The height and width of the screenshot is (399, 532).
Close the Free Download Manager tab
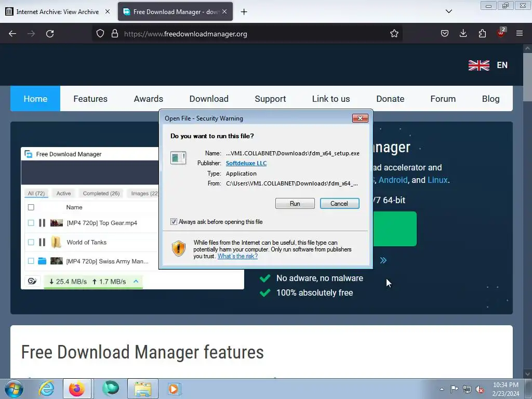(x=224, y=11)
